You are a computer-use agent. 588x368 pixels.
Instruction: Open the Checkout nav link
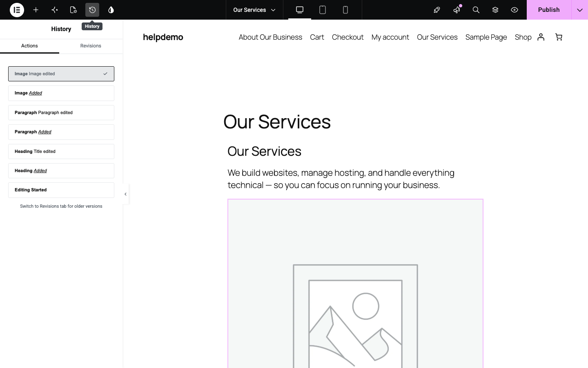(347, 37)
